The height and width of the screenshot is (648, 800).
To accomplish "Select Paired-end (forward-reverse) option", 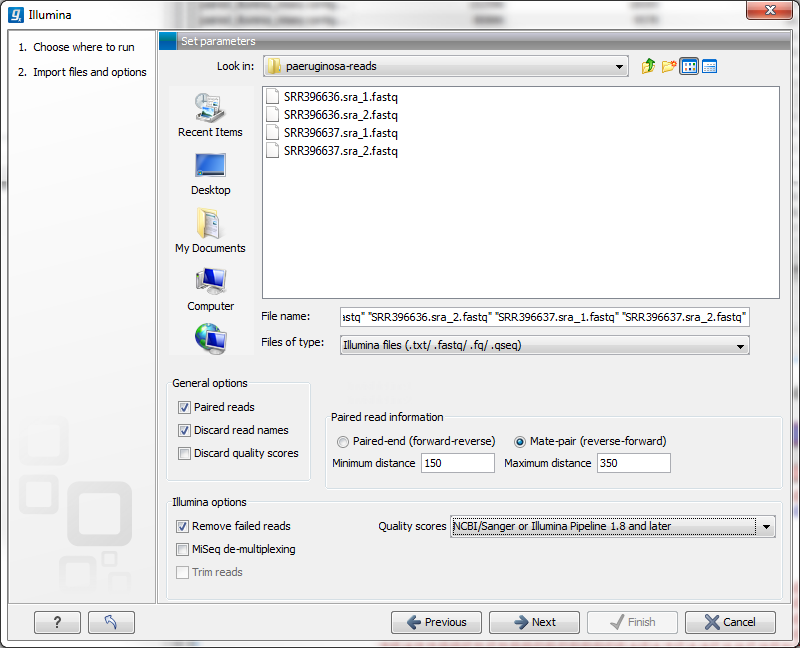I will click(x=343, y=442).
